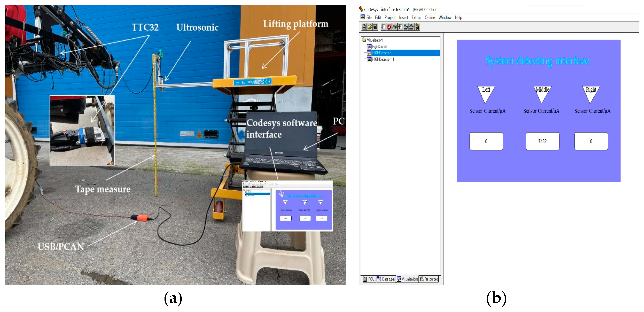Click the Save floppy disk icon
Screen dimensions: 644x312
coord(375,27)
